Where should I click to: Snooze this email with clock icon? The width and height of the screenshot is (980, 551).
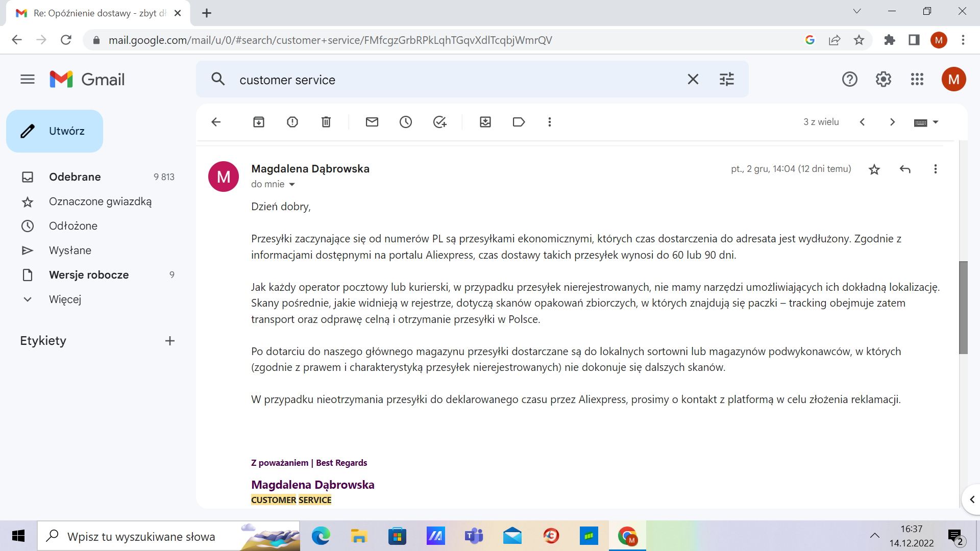406,122
